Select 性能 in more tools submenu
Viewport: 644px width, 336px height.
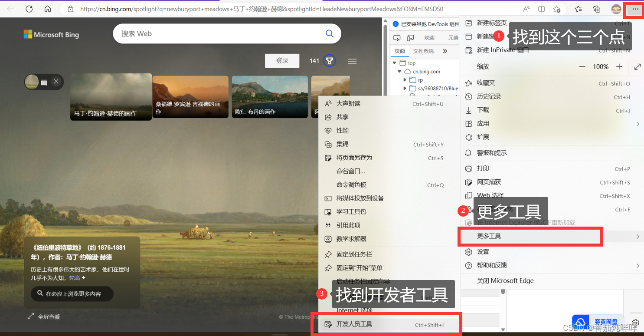pos(389,130)
